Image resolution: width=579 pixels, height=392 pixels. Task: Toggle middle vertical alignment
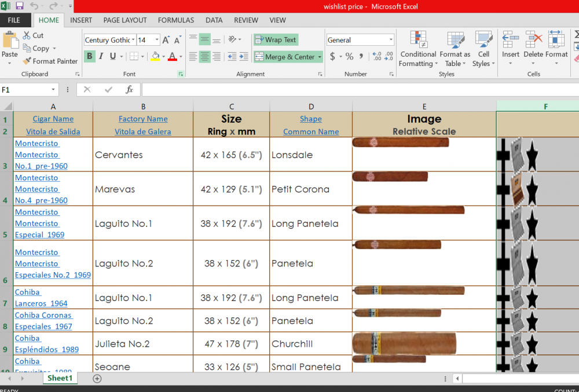tap(204, 39)
